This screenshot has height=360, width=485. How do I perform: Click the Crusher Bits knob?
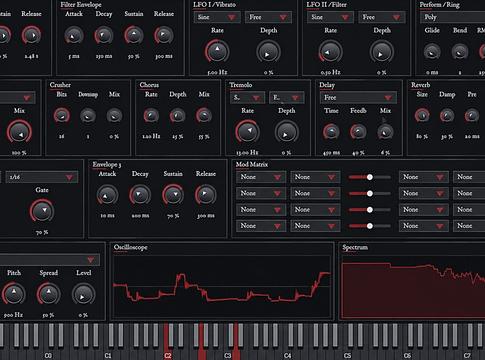(62, 116)
